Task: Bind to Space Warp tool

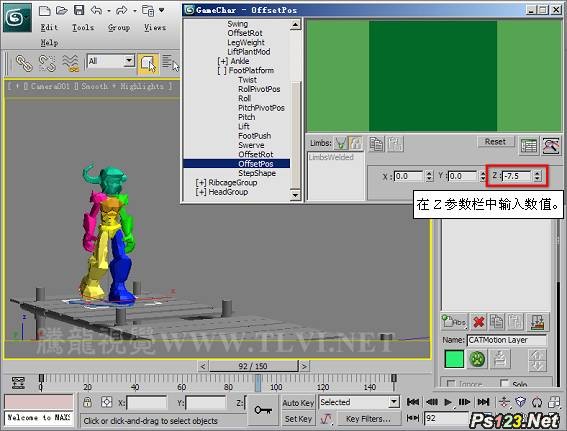Action: click(71, 63)
